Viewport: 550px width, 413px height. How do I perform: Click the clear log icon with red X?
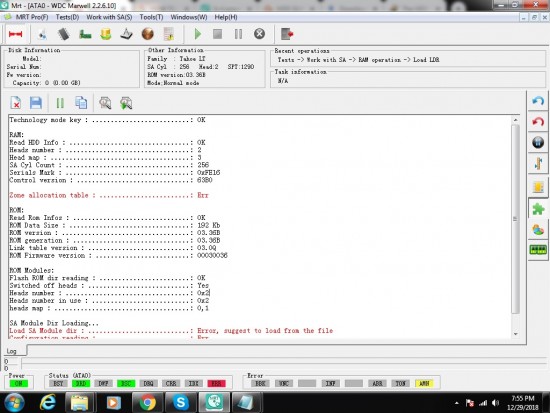point(15,103)
